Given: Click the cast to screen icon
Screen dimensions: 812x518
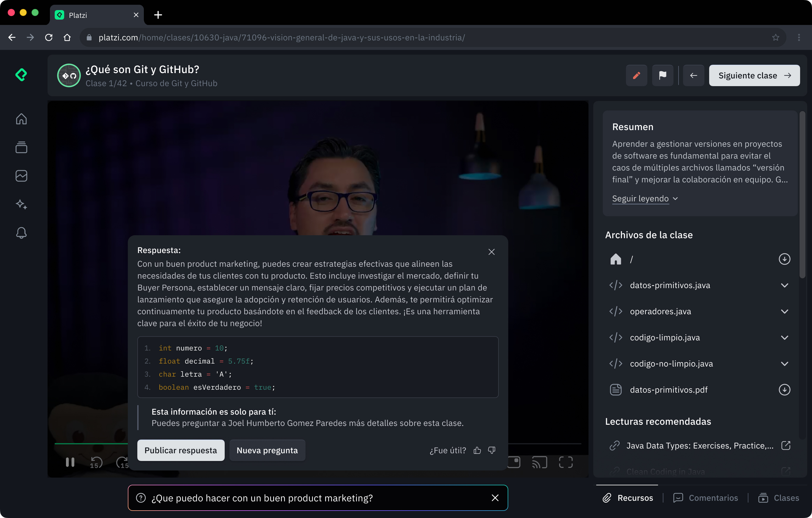Looking at the screenshot, I should pyautogui.click(x=539, y=462).
